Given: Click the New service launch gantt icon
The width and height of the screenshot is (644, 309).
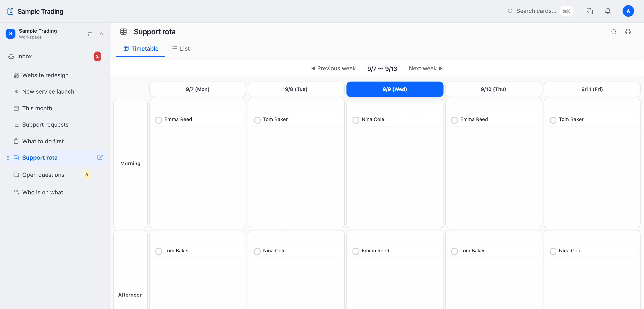Looking at the screenshot, I should (x=16, y=92).
